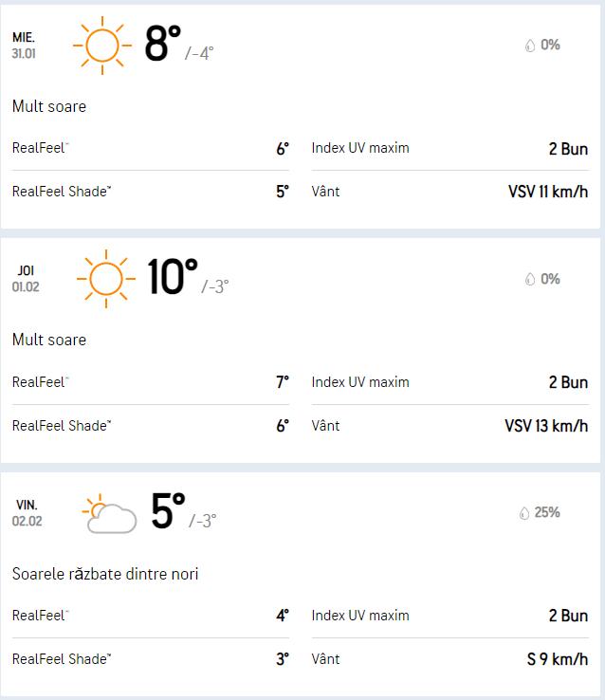Click the sunny icon for Thursday 01.02

point(105,278)
